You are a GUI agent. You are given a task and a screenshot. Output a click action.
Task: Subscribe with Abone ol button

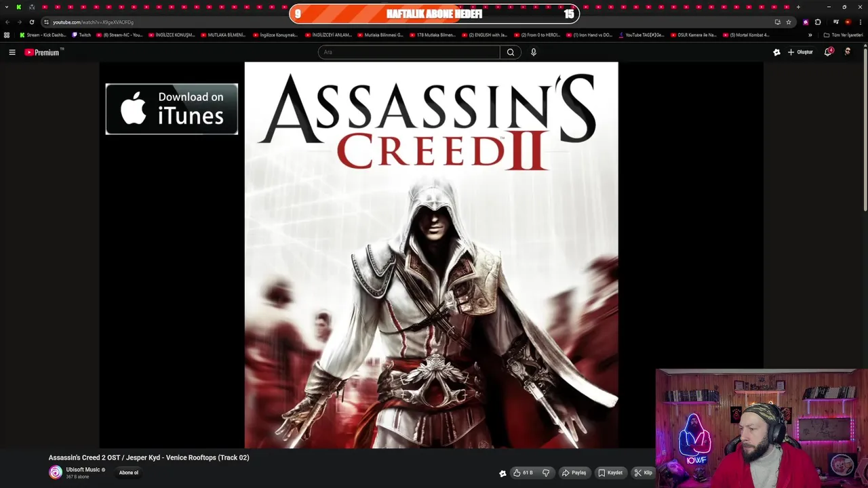129,473
